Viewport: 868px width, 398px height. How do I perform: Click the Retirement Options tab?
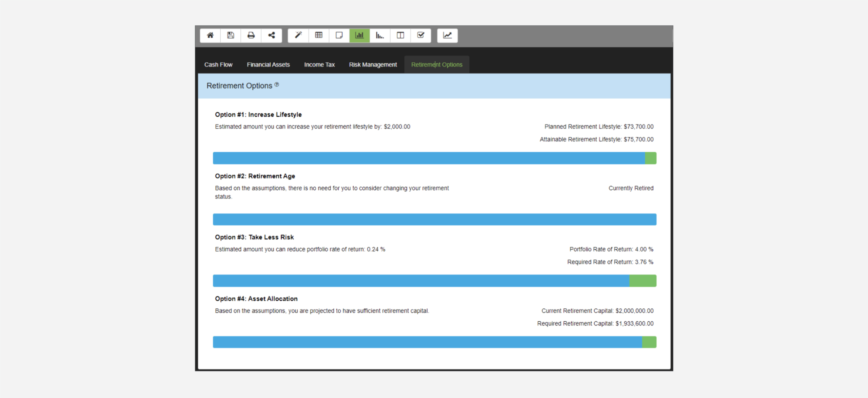(x=437, y=64)
